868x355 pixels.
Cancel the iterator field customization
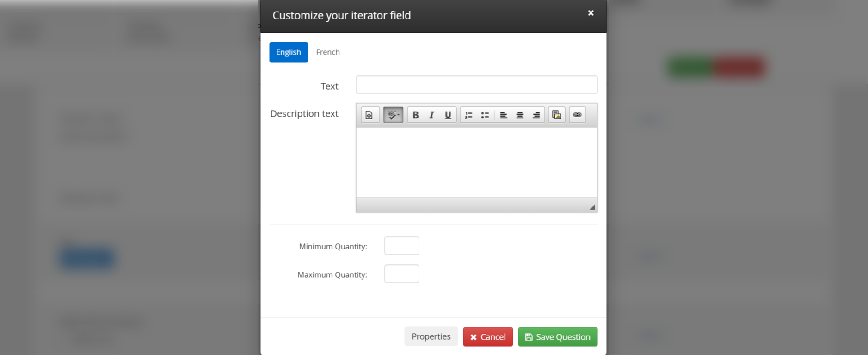coord(488,336)
